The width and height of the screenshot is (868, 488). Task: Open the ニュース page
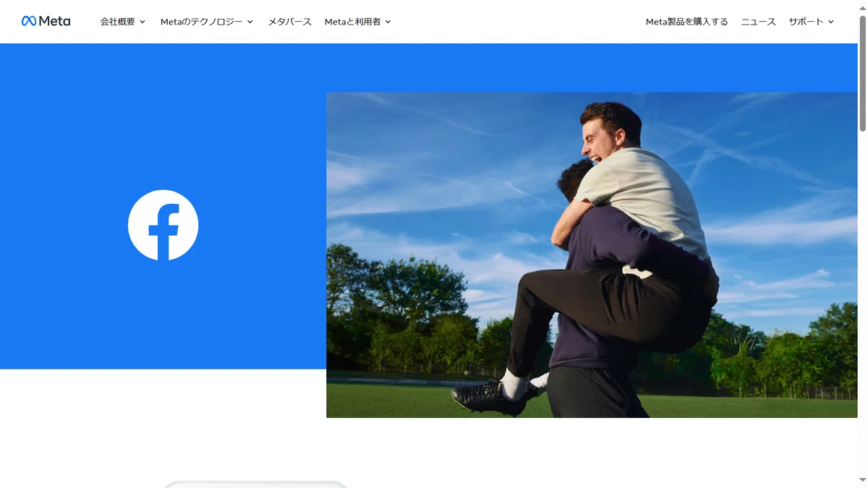tap(759, 22)
